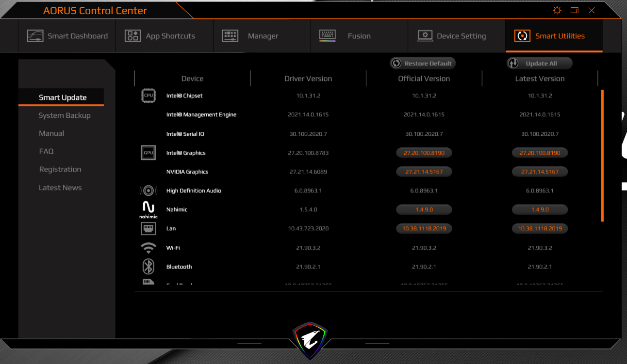
Task: View the FAQ section
Action: tap(46, 151)
